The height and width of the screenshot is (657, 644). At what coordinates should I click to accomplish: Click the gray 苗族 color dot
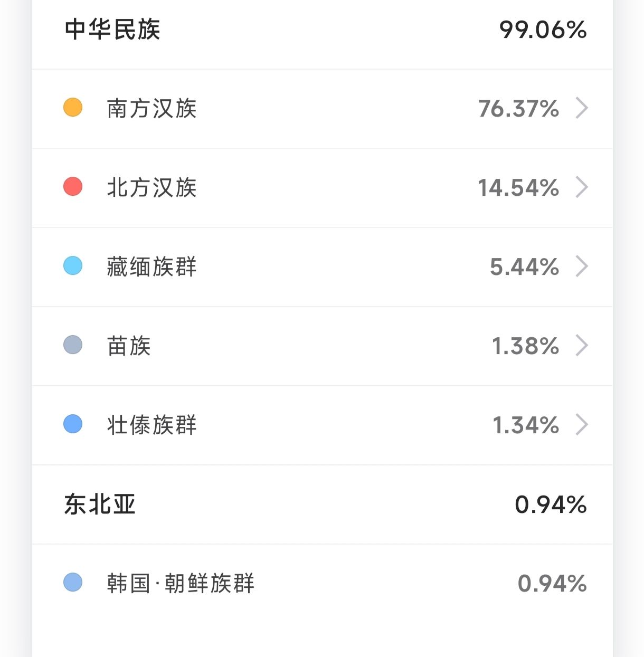point(73,345)
